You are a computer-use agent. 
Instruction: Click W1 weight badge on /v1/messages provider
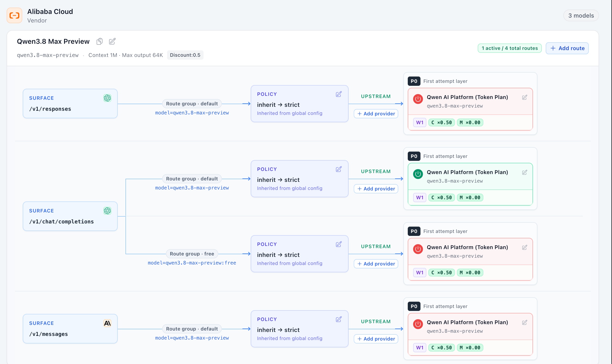419,348
